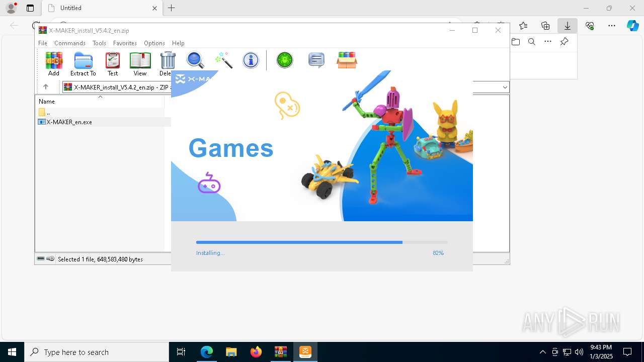
Task: Open Edge tab actions menu icon
Action: point(30,8)
